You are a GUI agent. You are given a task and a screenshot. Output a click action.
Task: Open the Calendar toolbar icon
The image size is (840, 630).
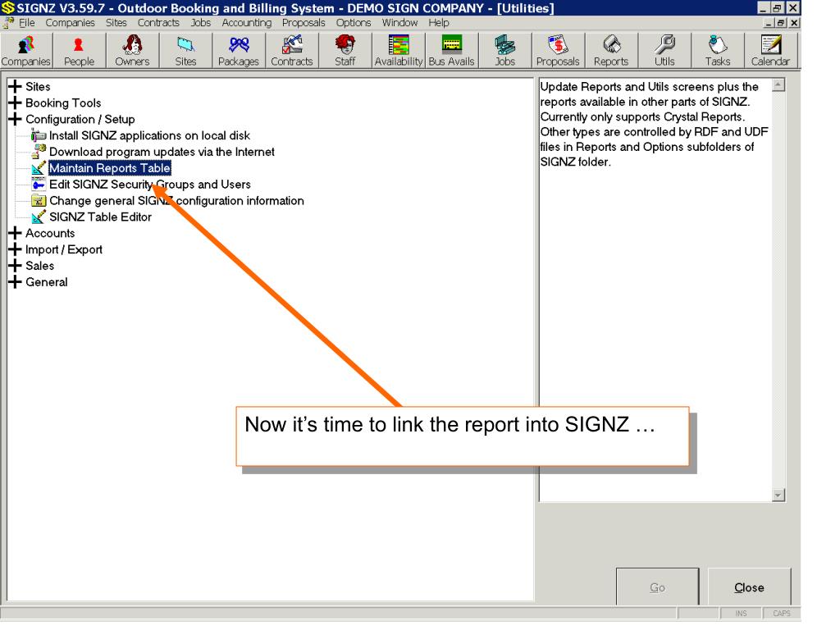pos(770,50)
